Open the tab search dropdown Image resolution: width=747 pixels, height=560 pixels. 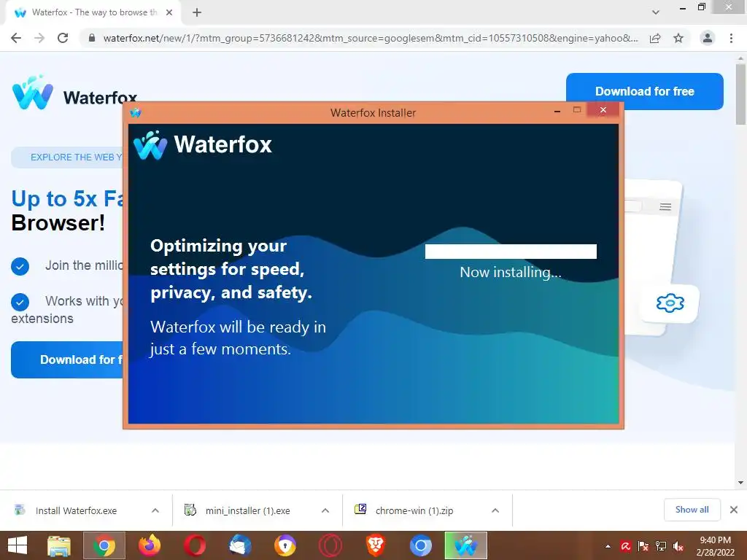pyautogui.click(x=656, y=12)
